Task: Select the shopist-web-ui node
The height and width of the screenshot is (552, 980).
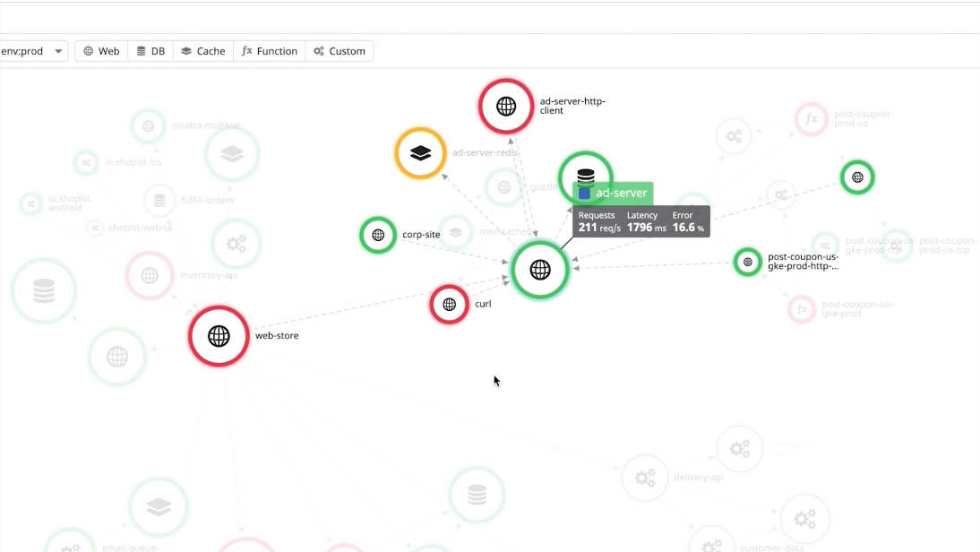Action: (x=94, y=229)
